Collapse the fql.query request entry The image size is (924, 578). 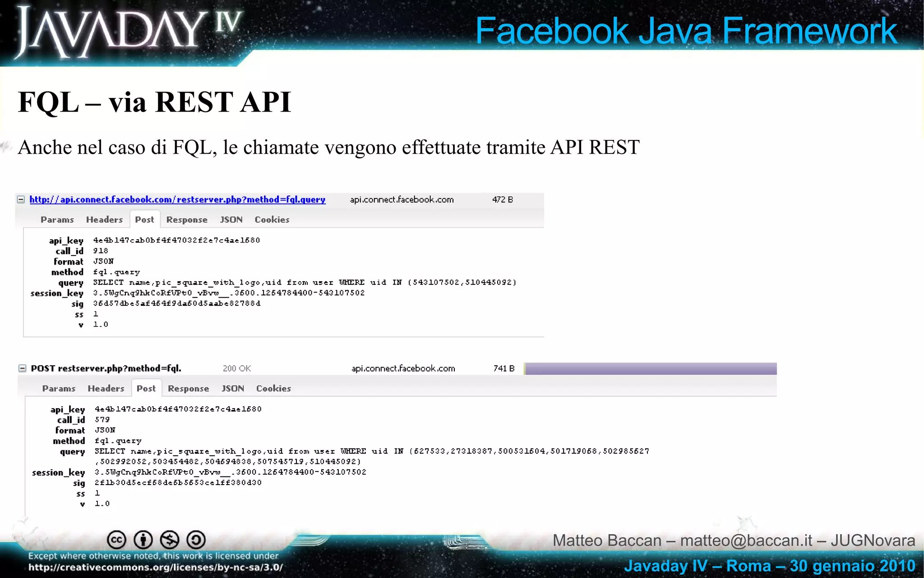21,199
